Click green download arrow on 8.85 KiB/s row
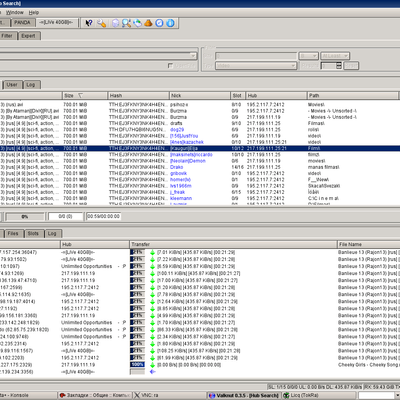The height and width of the screenshot is (400, 400). pyautogui.click(x=153, y=309)
